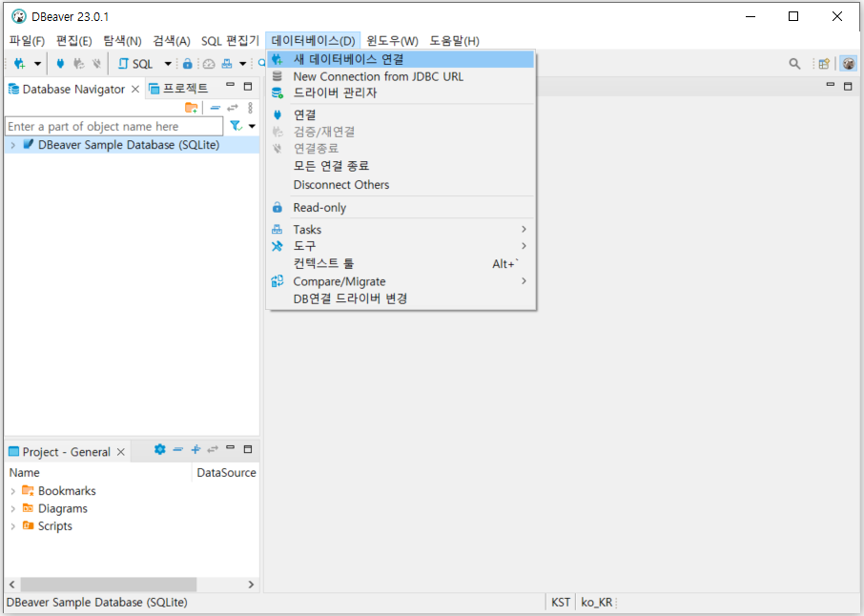This screenshot has width=864, height=616.
Task: Open the navigator view menu dots
Action: pos(250,108)
